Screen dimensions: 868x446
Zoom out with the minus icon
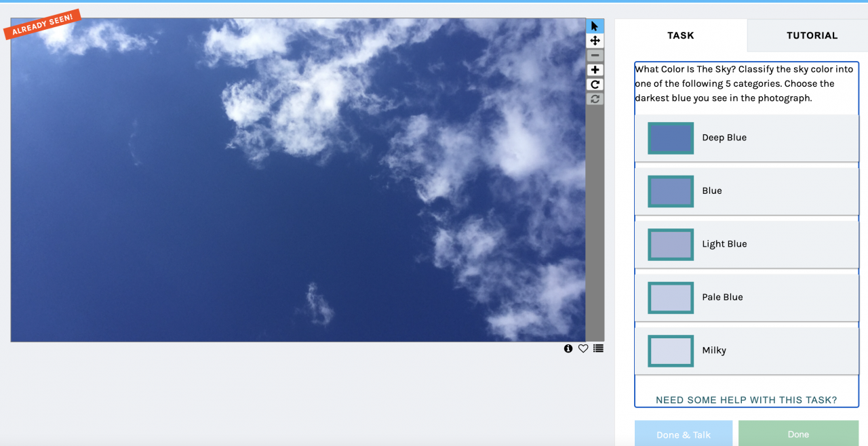pyautogui.click(x=595, y=56)
